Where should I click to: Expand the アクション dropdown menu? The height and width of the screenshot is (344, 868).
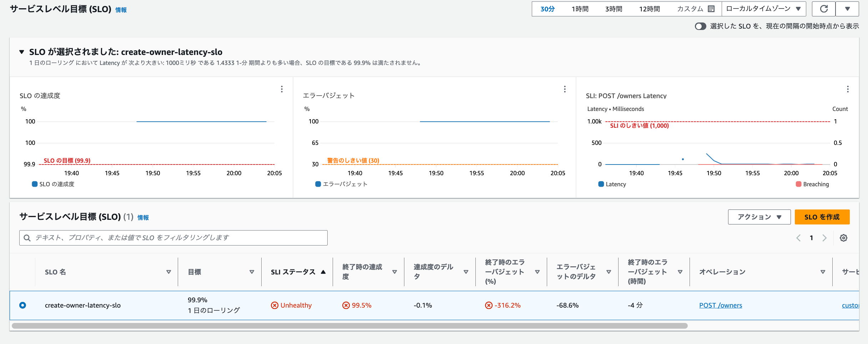click(x=759, y=217)
